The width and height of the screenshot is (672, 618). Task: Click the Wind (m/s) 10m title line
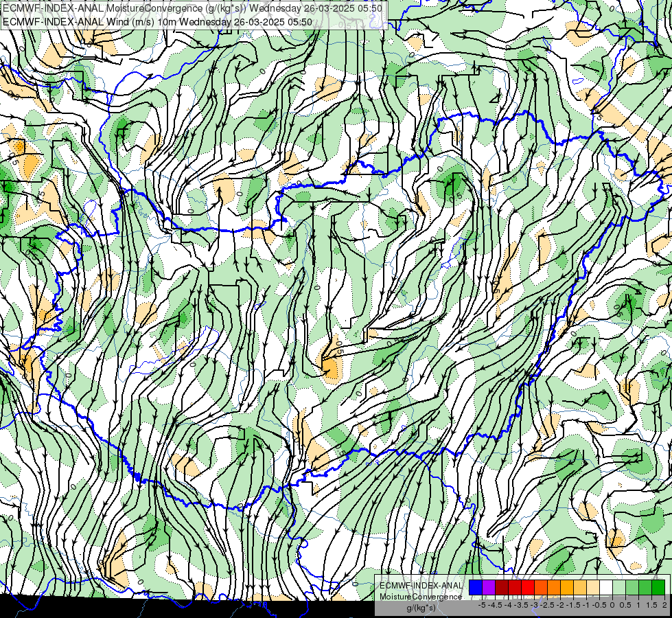point(157,22)
